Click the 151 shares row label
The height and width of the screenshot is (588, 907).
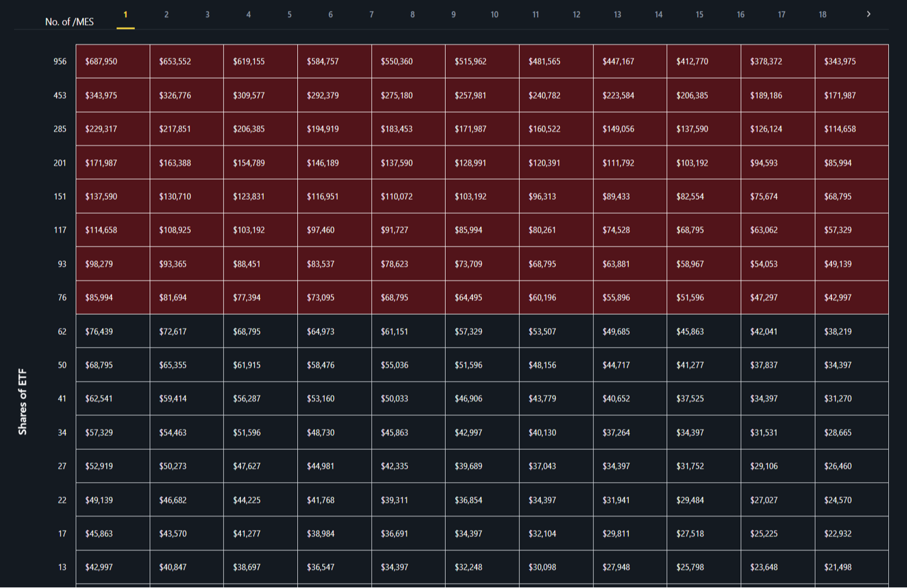point(60,196)
